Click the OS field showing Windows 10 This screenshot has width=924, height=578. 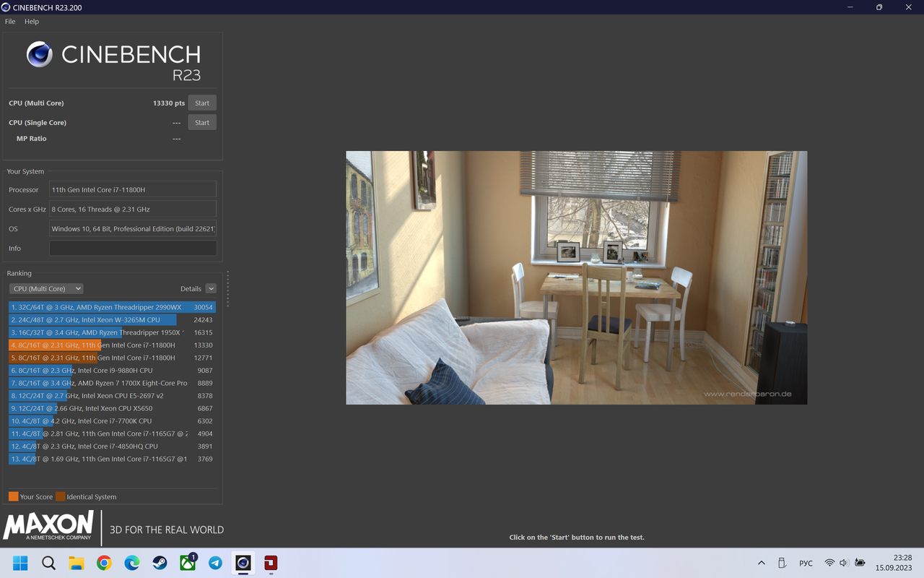coord(133,228)
